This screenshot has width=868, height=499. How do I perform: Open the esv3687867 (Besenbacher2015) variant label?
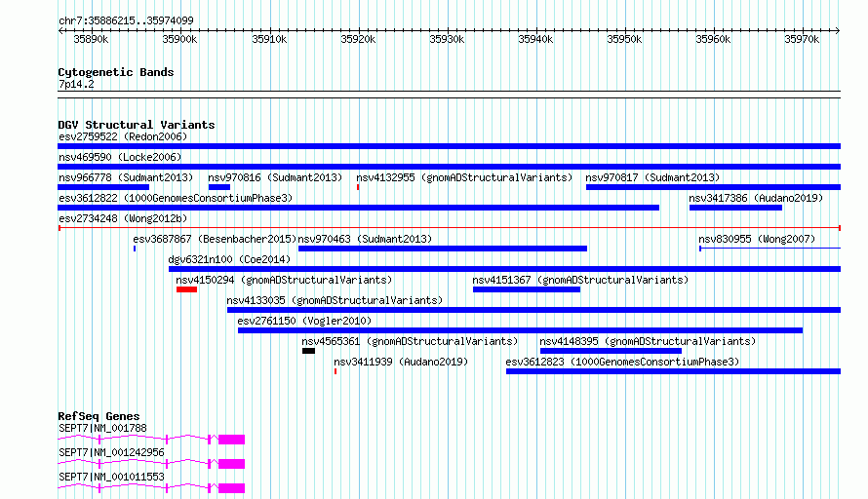[x=215, y=239]
